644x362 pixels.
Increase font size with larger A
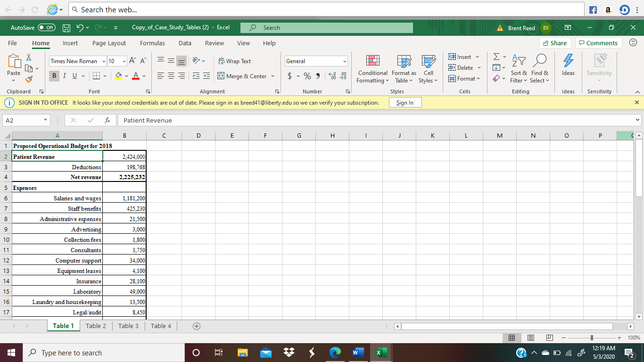[133, 61]
